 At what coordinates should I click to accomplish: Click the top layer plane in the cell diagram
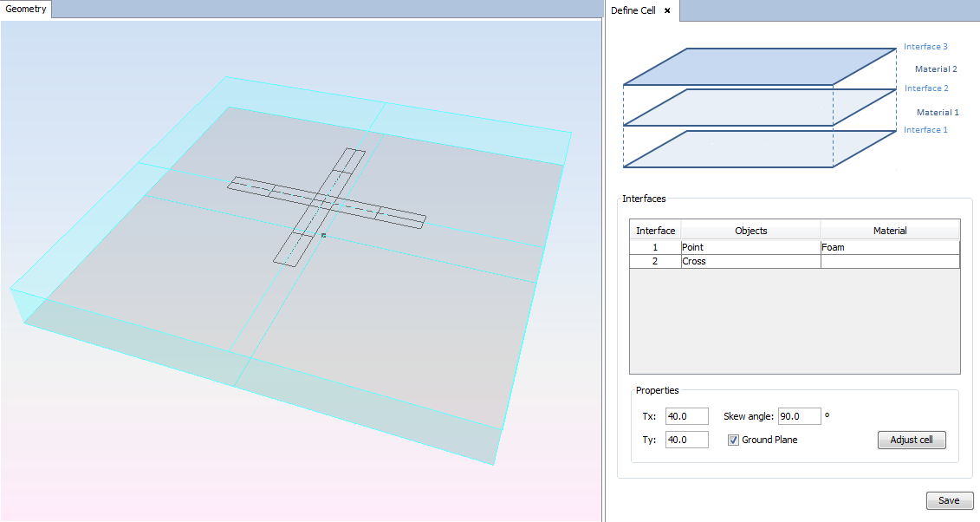[x=759, y=66]
